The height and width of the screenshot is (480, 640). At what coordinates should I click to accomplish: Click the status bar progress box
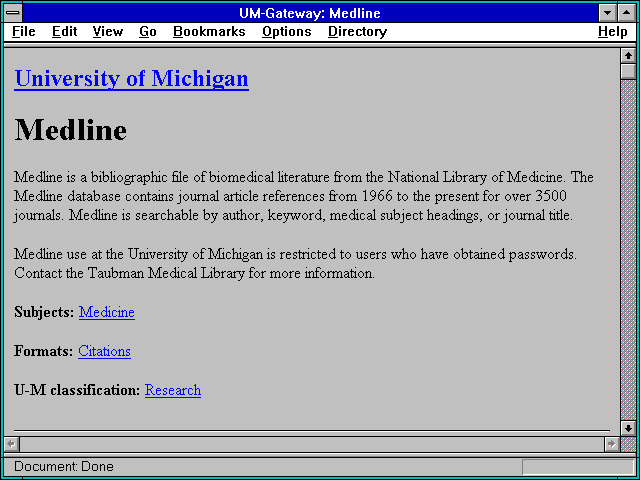pyautogui.click(x=578, y=466)
